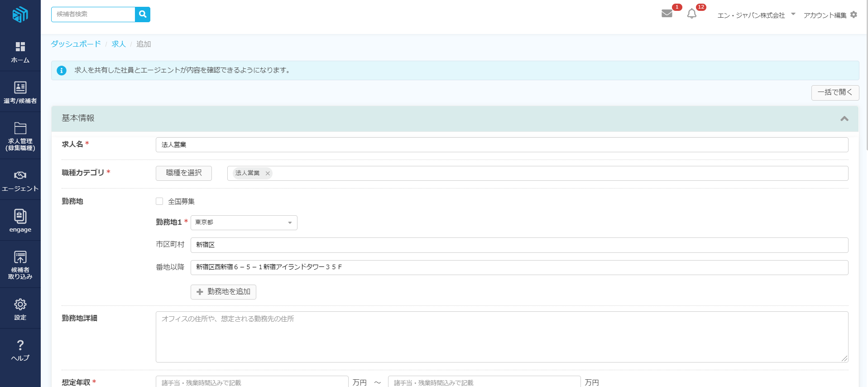Click the magnifier search button
Image resolution: width=868 pixels, height=387 pixels.
point(143,15)
